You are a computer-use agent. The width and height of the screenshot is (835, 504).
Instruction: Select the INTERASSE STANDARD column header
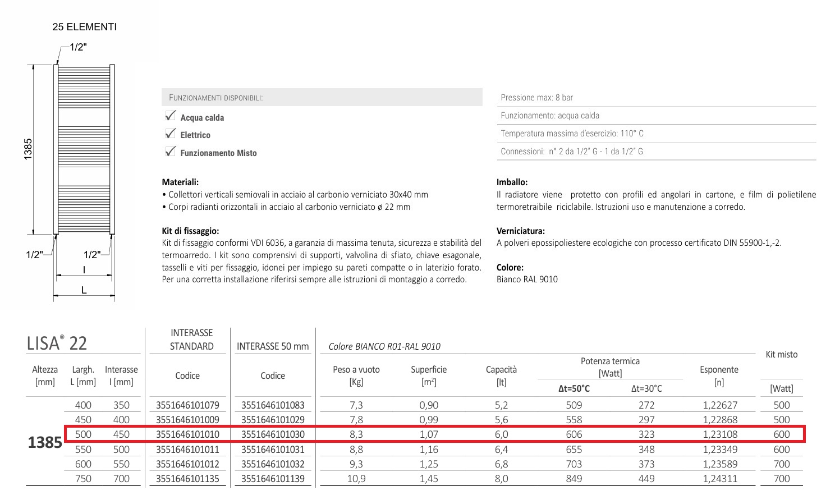pyautogui.click(x=191, y=340)
